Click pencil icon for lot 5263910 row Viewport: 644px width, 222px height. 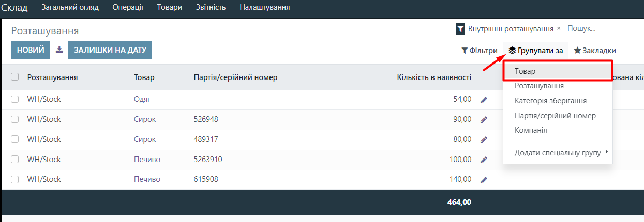pos(484,160)
